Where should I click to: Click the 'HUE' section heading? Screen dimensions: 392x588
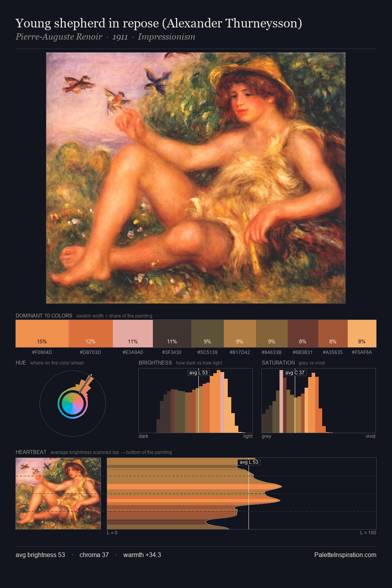point(21,363)
